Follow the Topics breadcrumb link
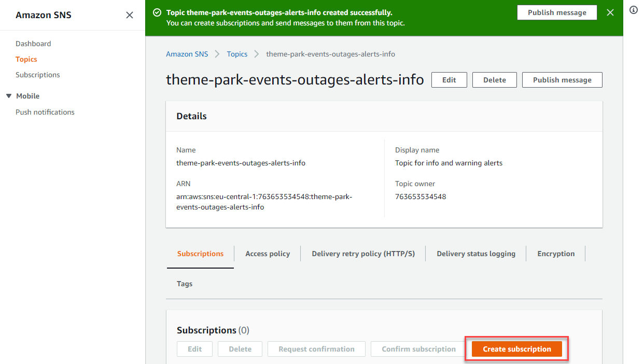 tap(237, 54)
